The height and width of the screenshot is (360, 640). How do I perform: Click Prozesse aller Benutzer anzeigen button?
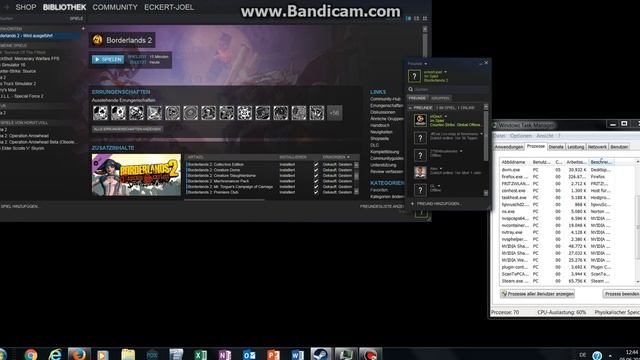point(537,294)
